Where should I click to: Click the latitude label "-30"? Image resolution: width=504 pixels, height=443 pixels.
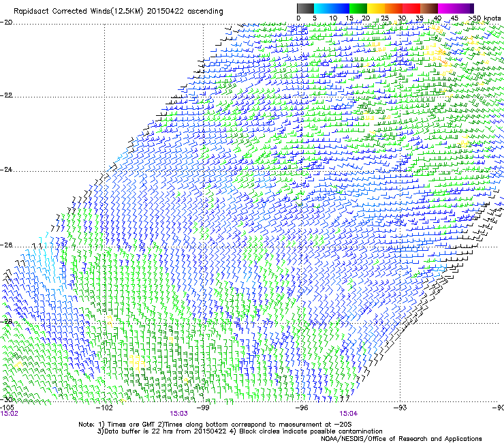coord(6,399)
